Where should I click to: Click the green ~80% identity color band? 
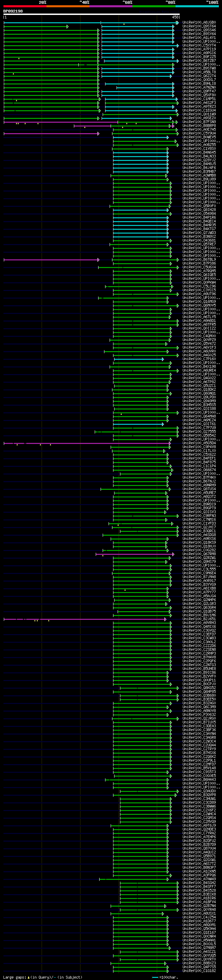154,6
